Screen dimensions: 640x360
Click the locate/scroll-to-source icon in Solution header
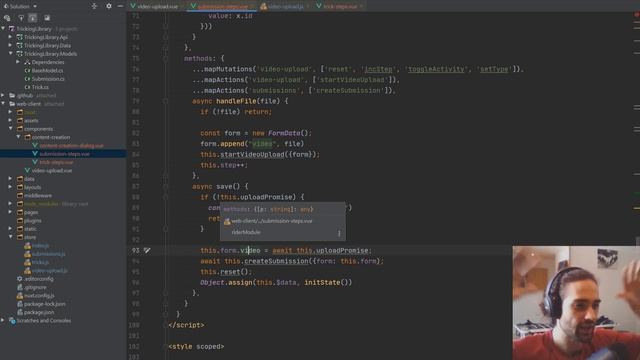94,6
